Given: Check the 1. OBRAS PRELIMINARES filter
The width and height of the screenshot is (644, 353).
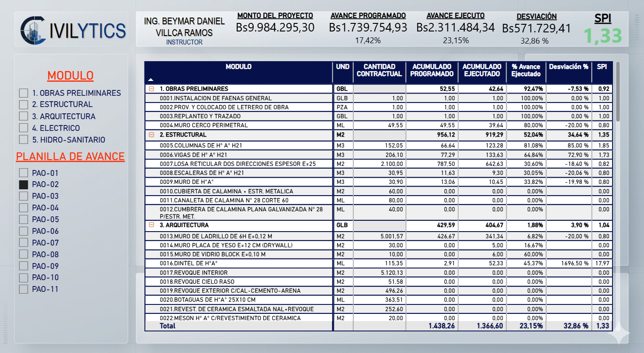Looking at the screenshot, I should point(23,93).
